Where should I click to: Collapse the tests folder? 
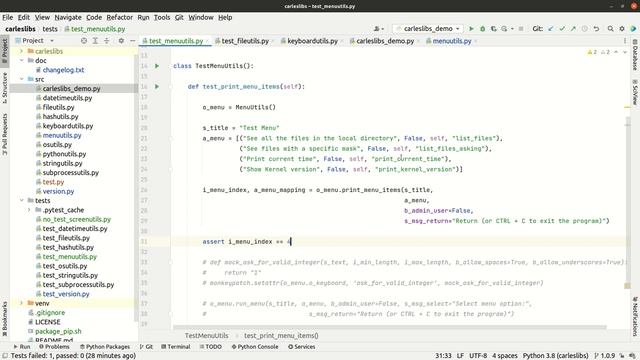coord(22,200)
